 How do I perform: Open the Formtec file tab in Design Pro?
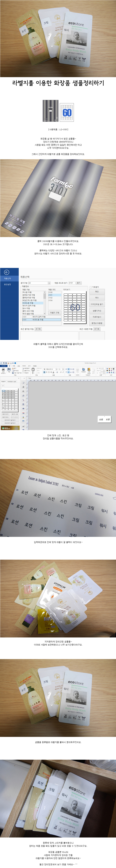pyautogui.click(x=3, y=366)
